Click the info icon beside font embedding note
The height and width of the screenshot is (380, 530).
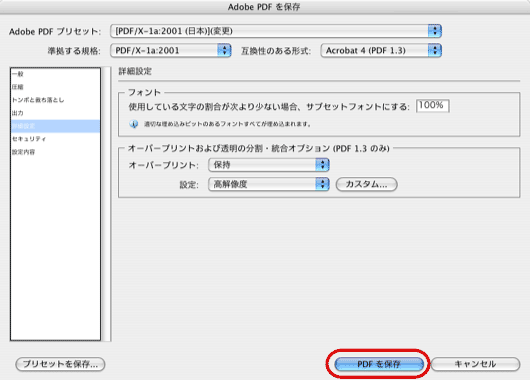click(x=134, y=124)
